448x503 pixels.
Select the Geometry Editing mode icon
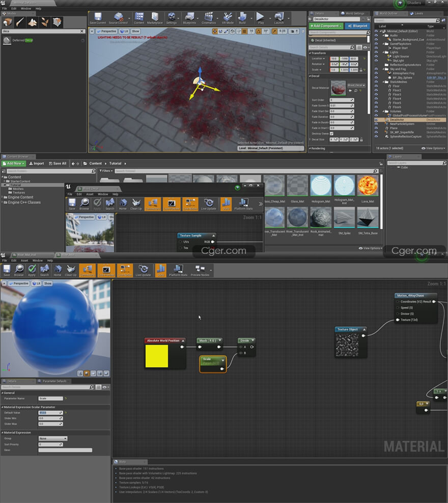pos(58,22)
